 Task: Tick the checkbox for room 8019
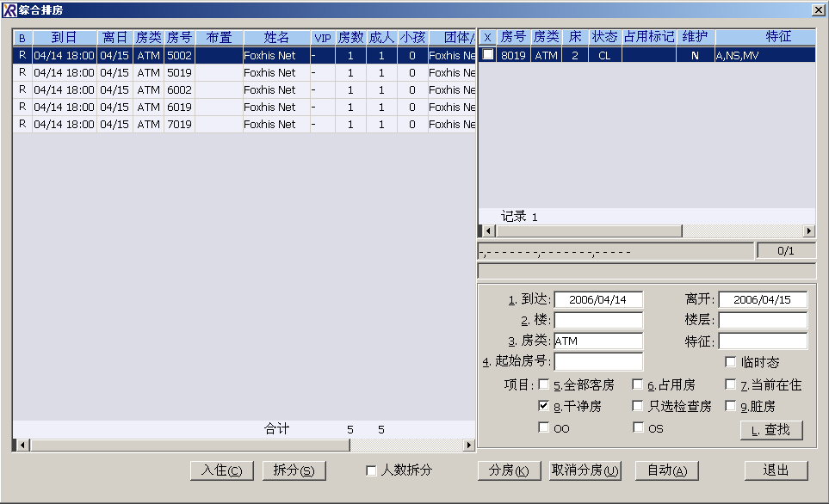click(488, 55)
